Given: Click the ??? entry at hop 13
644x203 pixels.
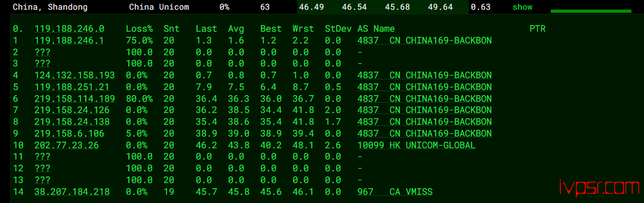Looking at the screenshot, I should (42, 180).
